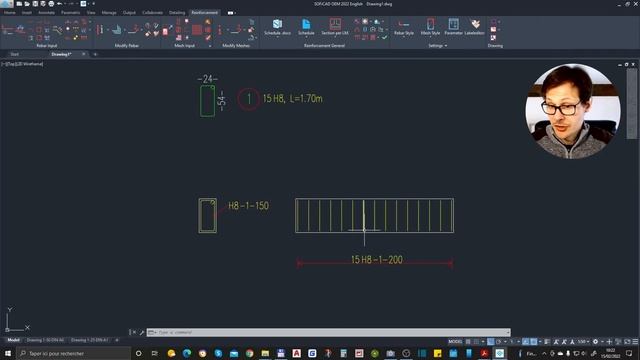Open the Manage ribbon tab
The width and height of the screenshot is (640, 360).
(x=109, y=13)
